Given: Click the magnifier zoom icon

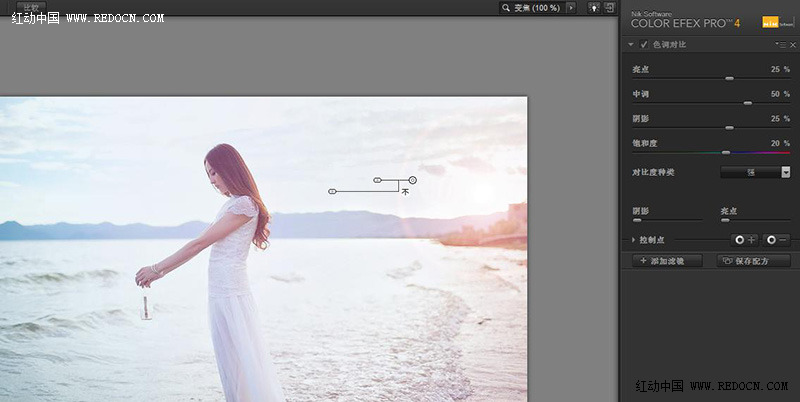Looking at the screenshot, I should 506,8.
